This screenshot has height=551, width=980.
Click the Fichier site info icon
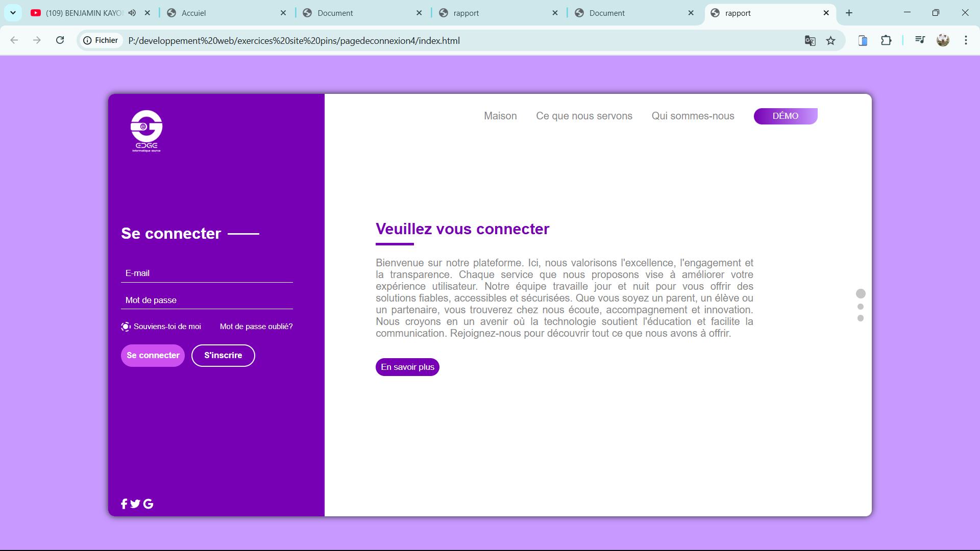(x=102, y=40)
